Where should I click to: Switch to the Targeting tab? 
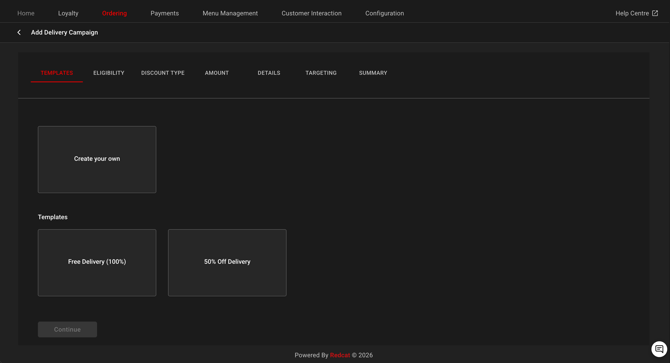pyautogui.click(x=321, y=73)
